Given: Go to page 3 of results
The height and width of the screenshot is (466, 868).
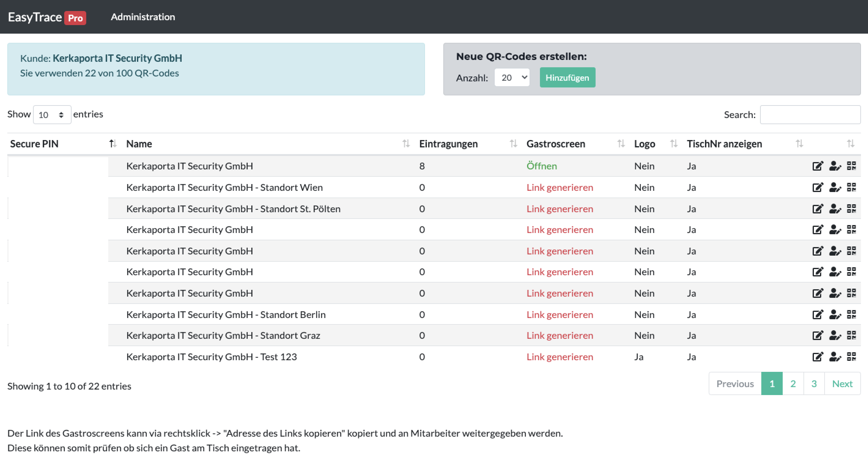Looking at the screenshot, I should (x=814, y=383).
